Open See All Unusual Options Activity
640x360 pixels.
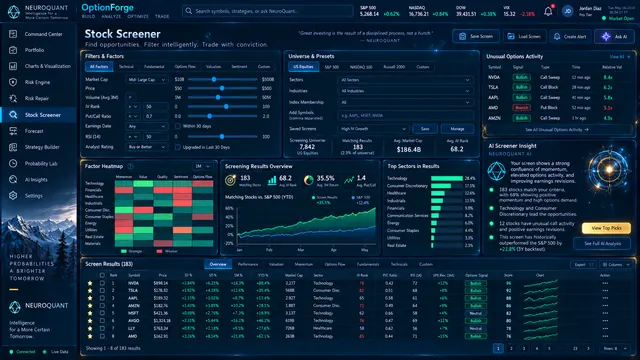(557, 130)
